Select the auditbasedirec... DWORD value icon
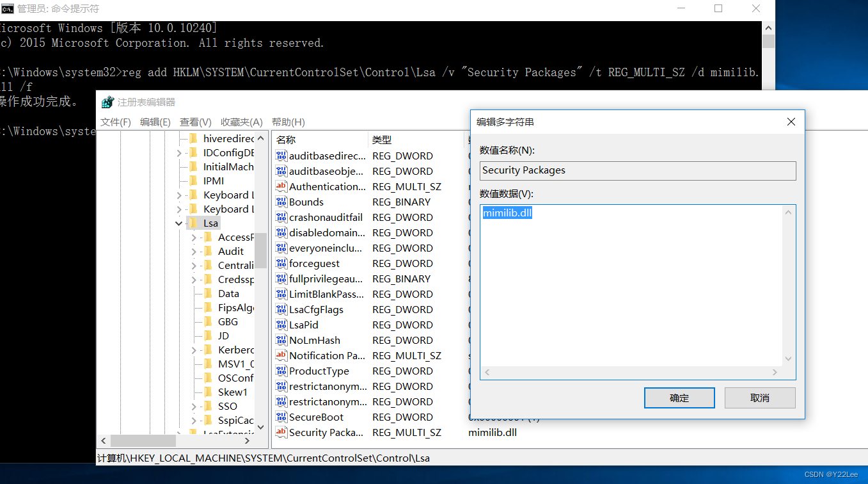 pyautogui.click(x=281, y=156)
